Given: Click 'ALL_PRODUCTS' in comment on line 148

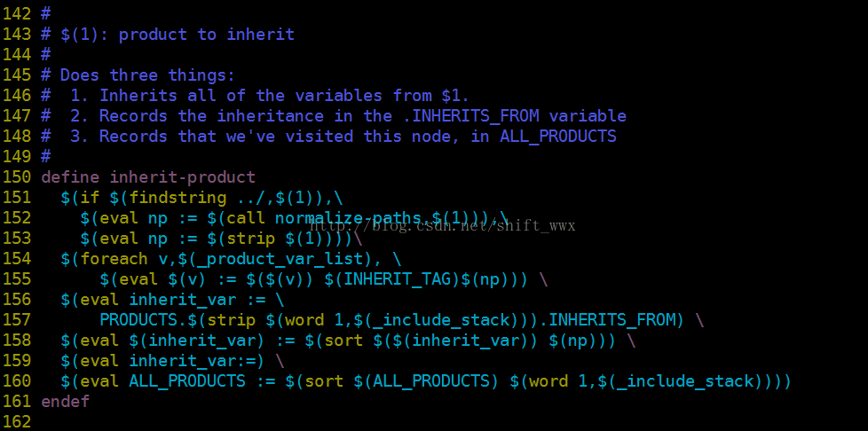Looking at the screenshot, I should tap(558, 137).
